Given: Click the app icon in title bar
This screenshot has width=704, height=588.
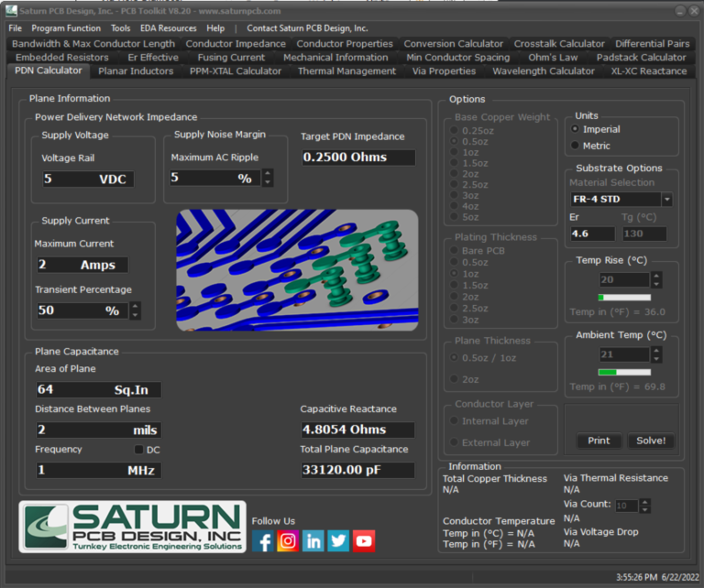Looking at the screenshot, I should pos(12,11).
